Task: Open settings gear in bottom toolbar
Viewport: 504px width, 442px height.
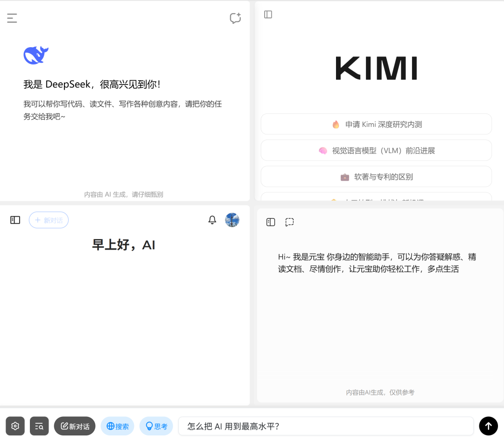Action: coord(15,426)
